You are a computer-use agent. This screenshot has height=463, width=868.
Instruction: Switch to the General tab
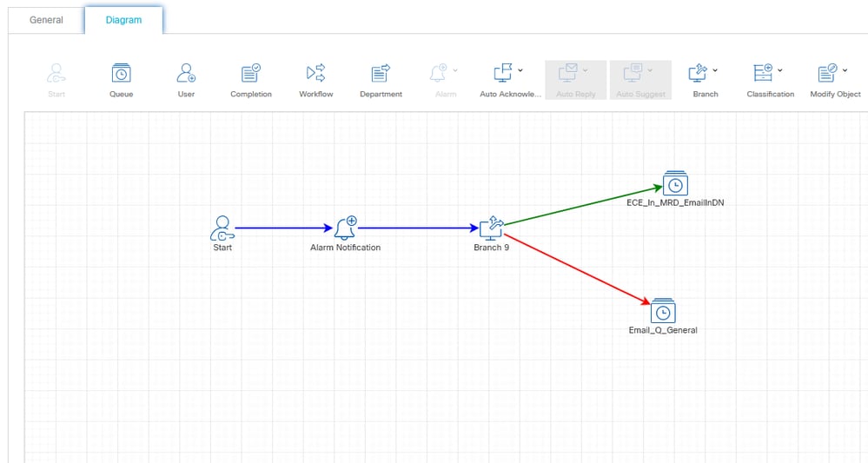47,20
